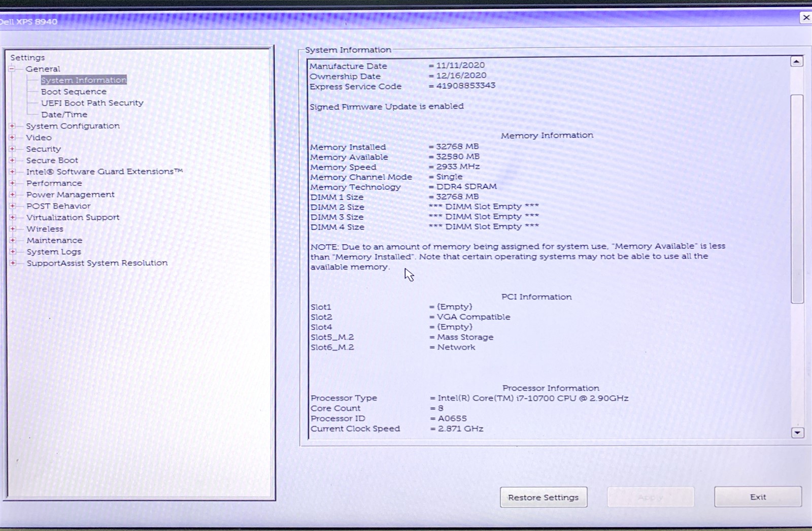This screenshot has width=812, height=531.
Task: Click the Ownership Date value 12/16/2020
Action: click(461, 75)
